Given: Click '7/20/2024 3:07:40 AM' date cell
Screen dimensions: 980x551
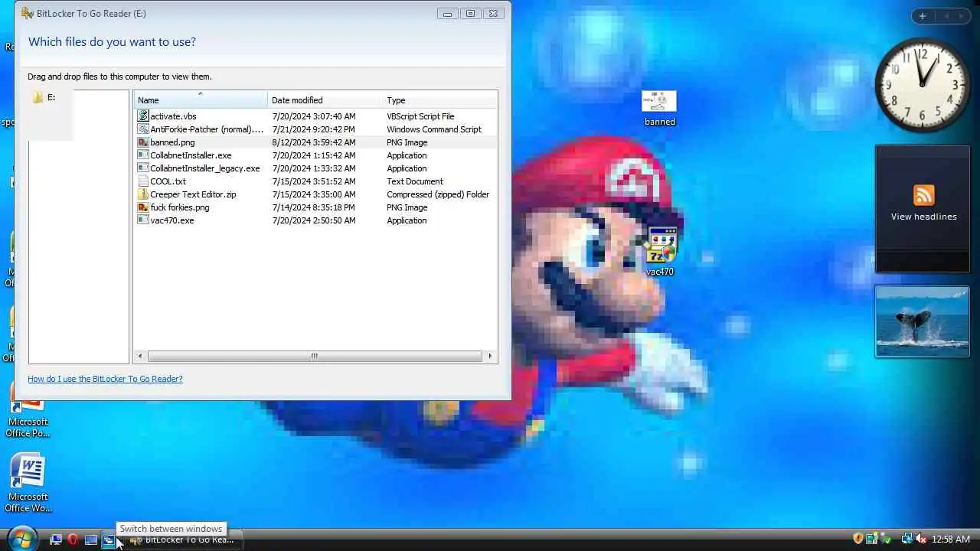Looking at the screenshot, I should [314, 116].
